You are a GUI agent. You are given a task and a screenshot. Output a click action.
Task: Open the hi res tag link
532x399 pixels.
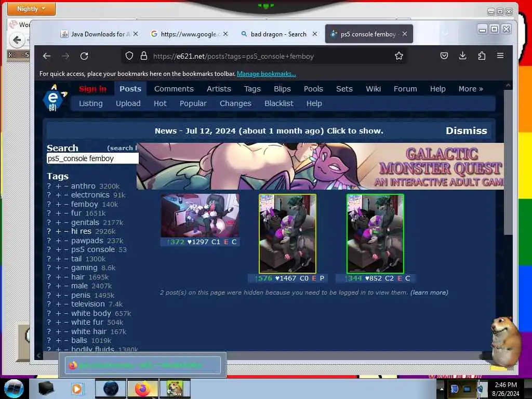[81, 231]
